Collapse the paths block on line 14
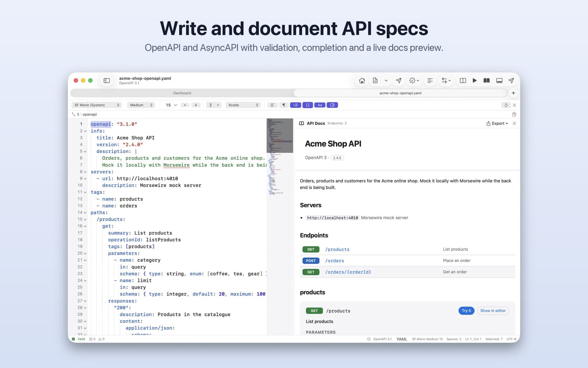This screenshot has height=368, width=588. point(85,213)
